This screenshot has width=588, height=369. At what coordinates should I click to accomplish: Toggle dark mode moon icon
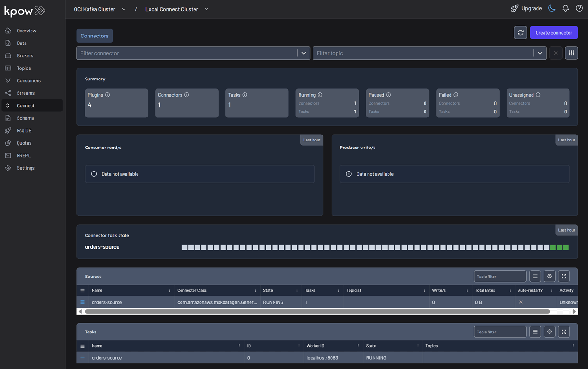point(551,8)
